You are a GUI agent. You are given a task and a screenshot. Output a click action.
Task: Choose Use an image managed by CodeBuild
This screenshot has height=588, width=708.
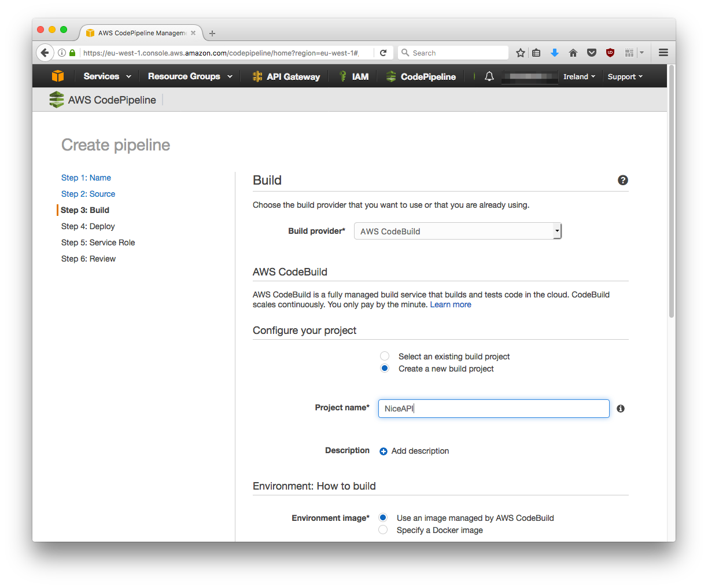[383, 517]
